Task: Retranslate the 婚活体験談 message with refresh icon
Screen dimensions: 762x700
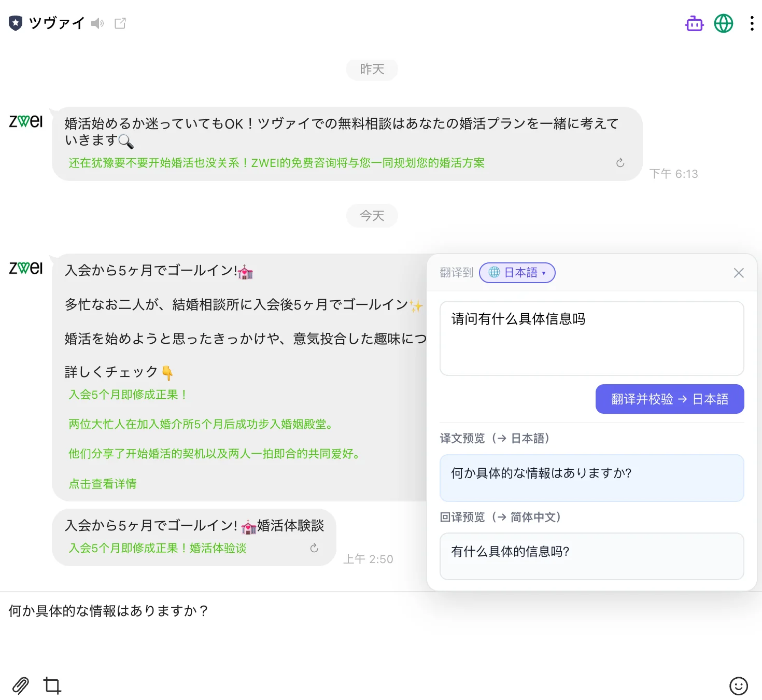Action: [314, 548]
